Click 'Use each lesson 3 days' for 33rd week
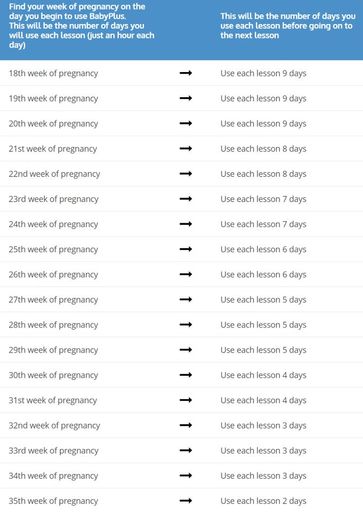The width and height of the screenshot is (363, 512). coord(263,451)
